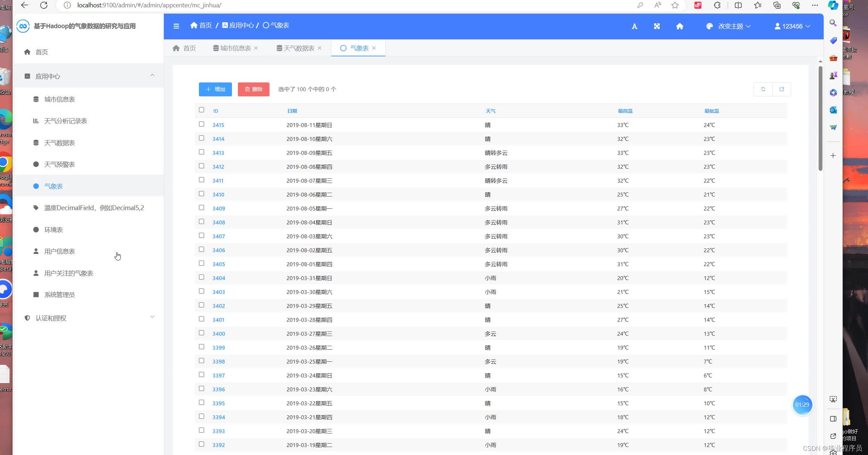868x455 pixels.
Task: Click the browser favorites star icon
Action: pyautogui.click(x=675, y=5)
